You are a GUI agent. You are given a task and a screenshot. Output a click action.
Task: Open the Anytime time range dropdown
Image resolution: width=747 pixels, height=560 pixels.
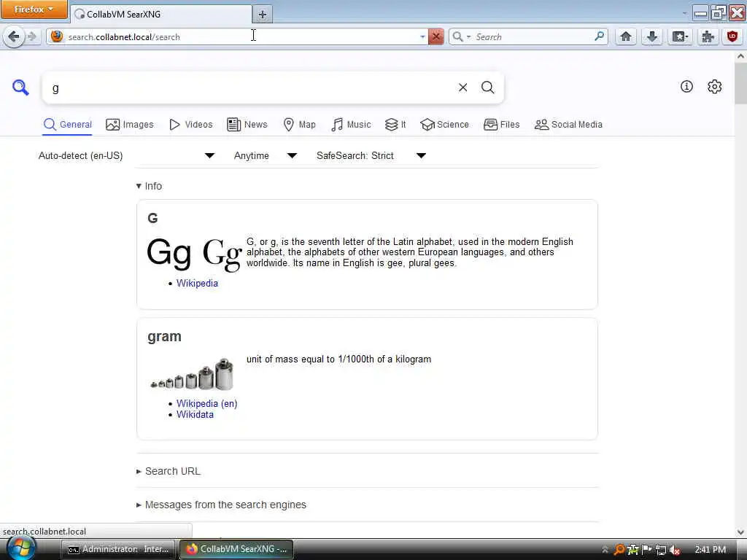[266, 156]
